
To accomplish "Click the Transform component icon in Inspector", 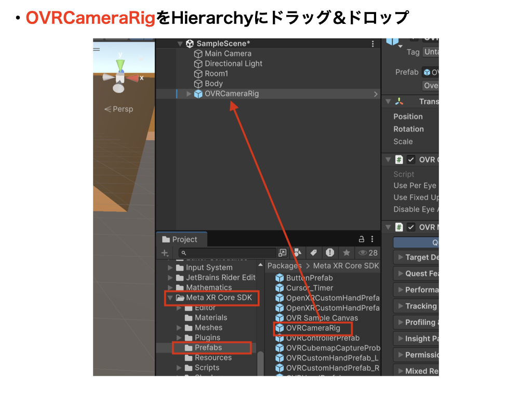I will point(400,101).
